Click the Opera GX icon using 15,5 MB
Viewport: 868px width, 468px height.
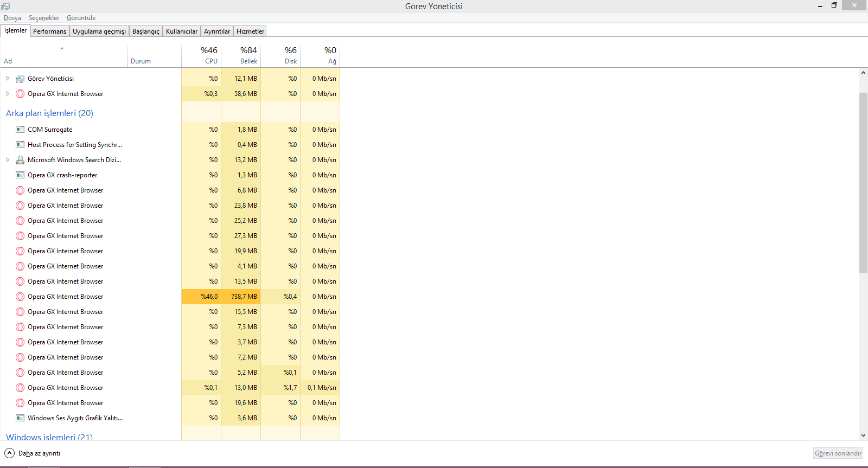20,312
